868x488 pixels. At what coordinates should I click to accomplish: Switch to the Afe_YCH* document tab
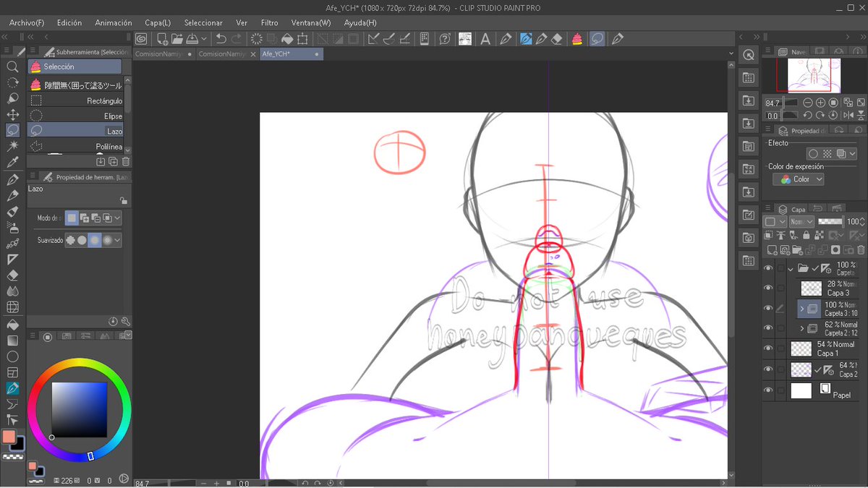292,53
